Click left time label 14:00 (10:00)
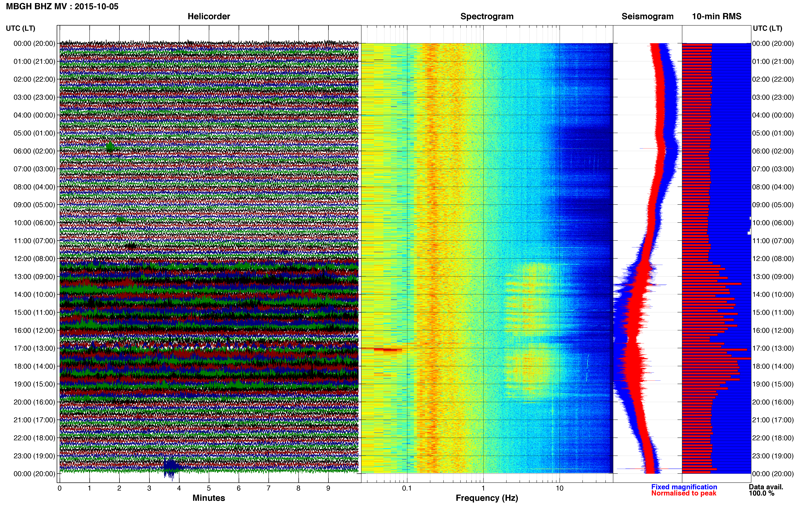 34,295
